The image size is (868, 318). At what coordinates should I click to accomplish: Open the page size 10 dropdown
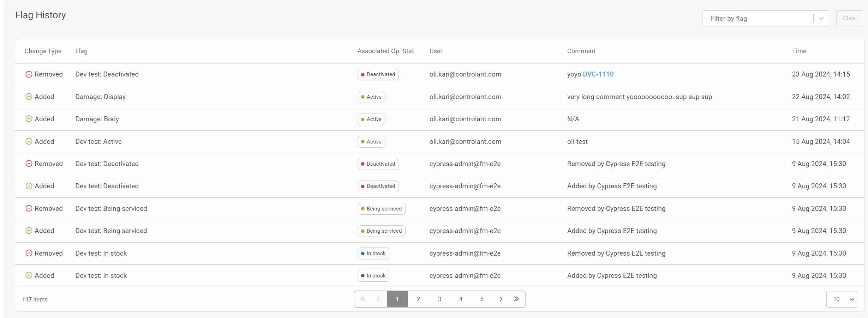pos(842,299)
